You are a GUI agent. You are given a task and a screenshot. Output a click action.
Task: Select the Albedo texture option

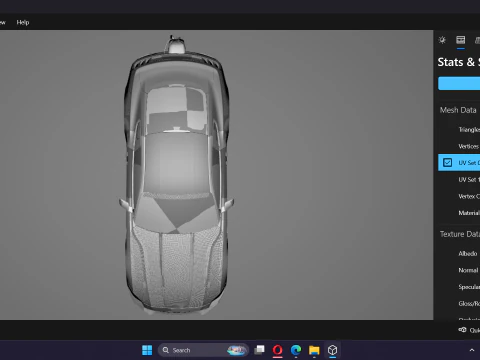468,254
